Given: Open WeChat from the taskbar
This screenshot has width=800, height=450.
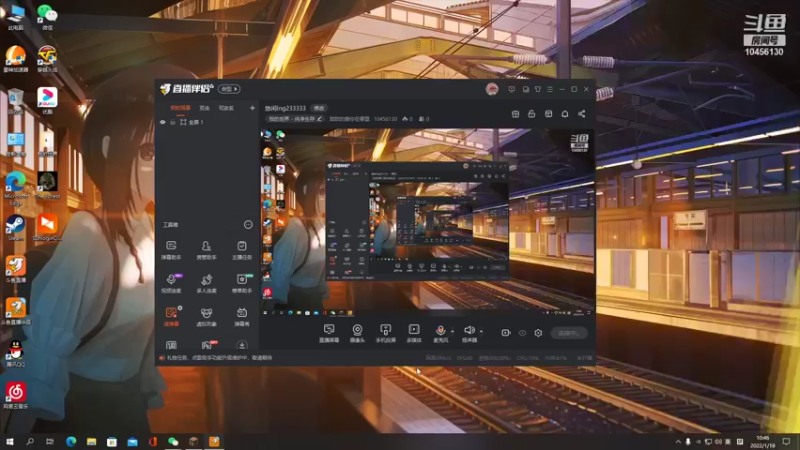Looking at the screenshot, I should pos(173,441).
